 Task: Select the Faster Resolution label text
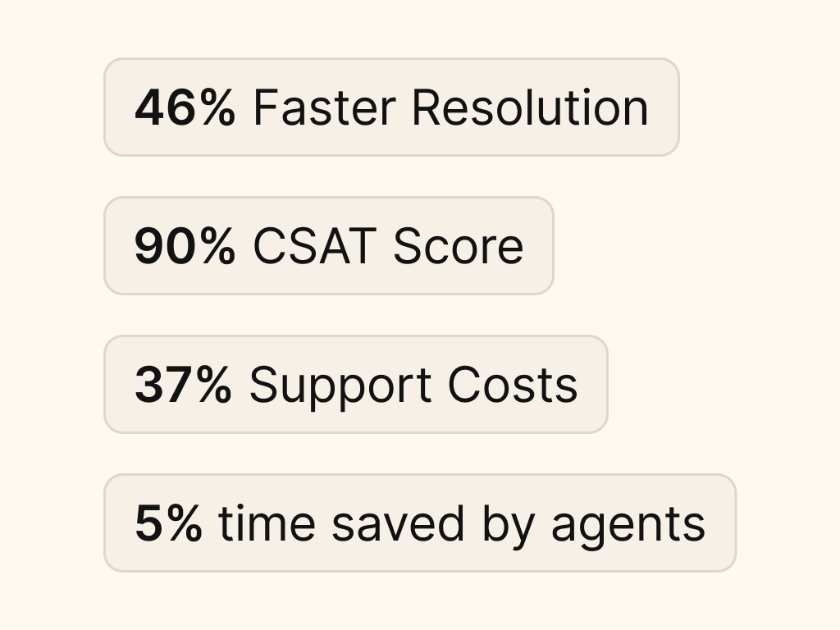click(x=451, y=107)
